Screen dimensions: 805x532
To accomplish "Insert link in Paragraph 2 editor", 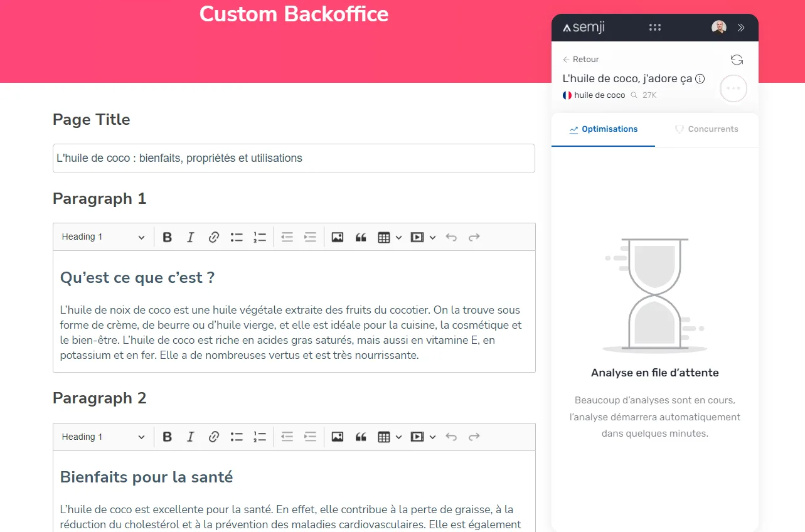I will pyautogui.click(x=214, y=437).
